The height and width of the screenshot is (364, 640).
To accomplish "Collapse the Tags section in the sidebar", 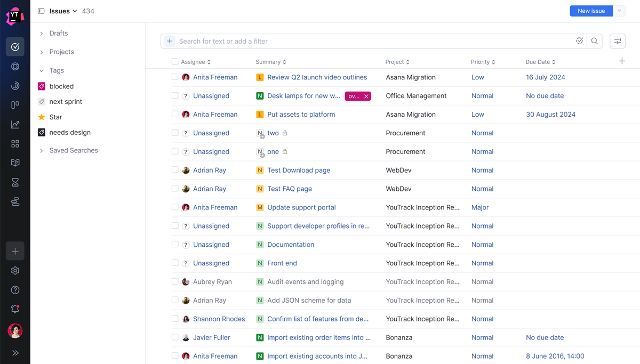I will (41, 70).
